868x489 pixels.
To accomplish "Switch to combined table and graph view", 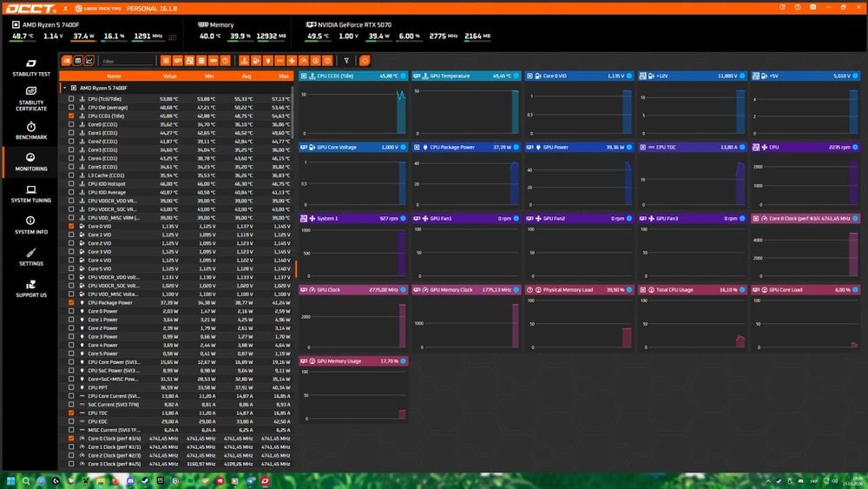I will 67,60.
